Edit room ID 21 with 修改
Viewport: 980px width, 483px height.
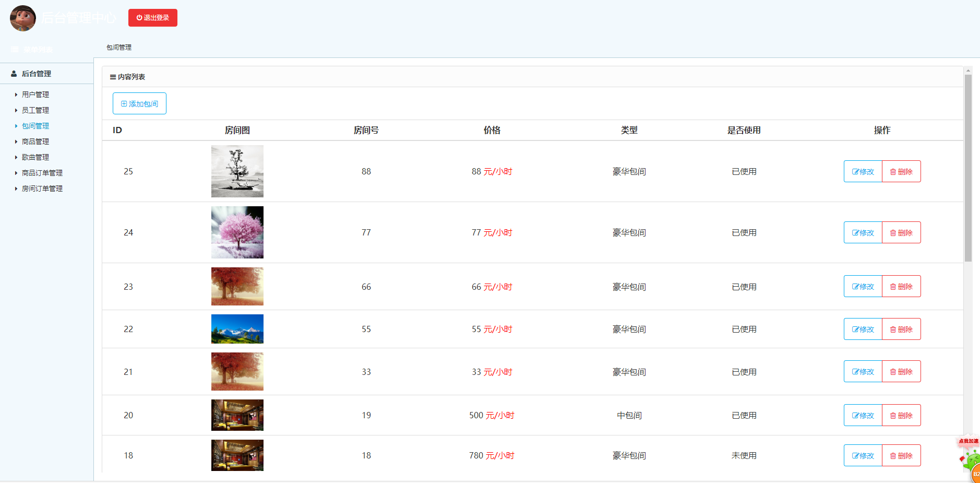tap(863, 371)
